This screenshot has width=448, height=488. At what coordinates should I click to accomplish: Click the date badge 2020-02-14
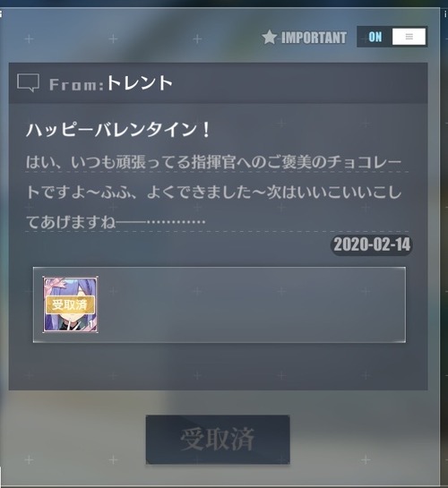(x=372, y=244)
